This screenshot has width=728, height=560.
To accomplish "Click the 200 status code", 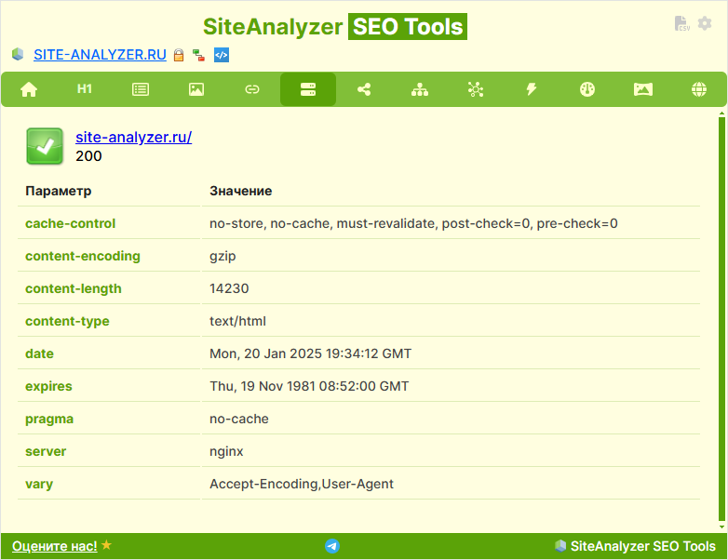I will point(88,156).
